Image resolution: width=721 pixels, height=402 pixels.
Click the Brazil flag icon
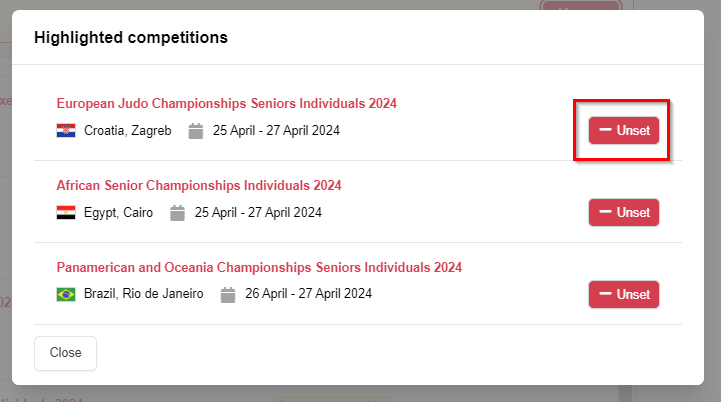(x=66, y=295)
